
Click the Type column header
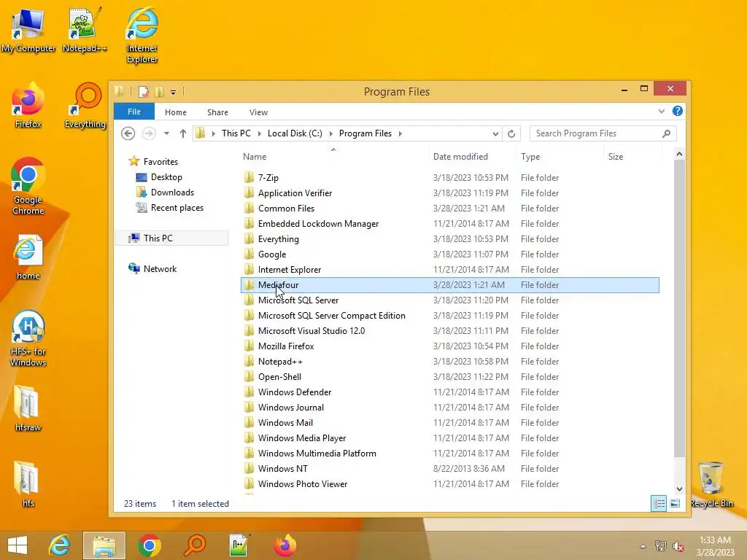tap(560, 157)
